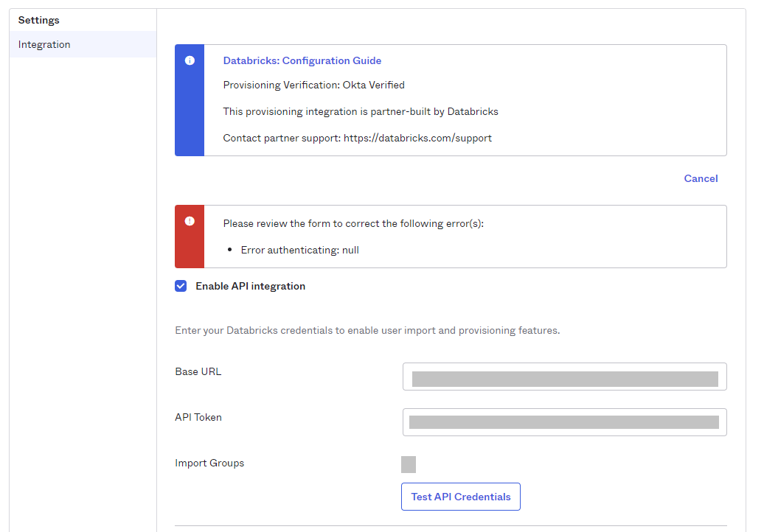Click the Enable API integration label text
Image resolution: width=764 pixels, height=532 pixels.
click(x=250, y=286)
